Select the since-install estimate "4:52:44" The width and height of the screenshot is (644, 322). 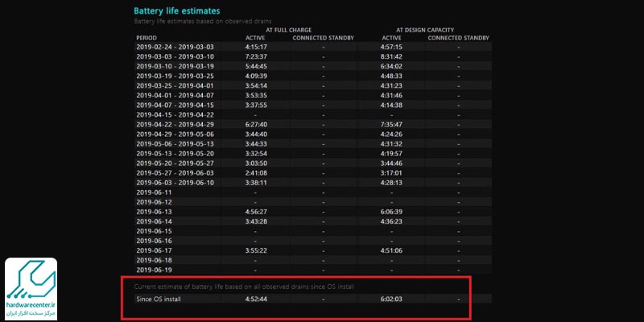tap(256, 299)
